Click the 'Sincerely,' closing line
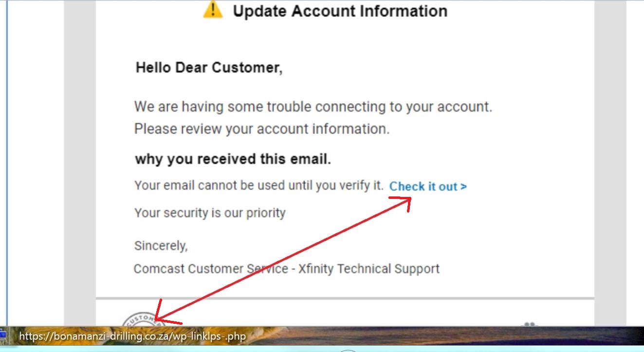 coord(161,246)
